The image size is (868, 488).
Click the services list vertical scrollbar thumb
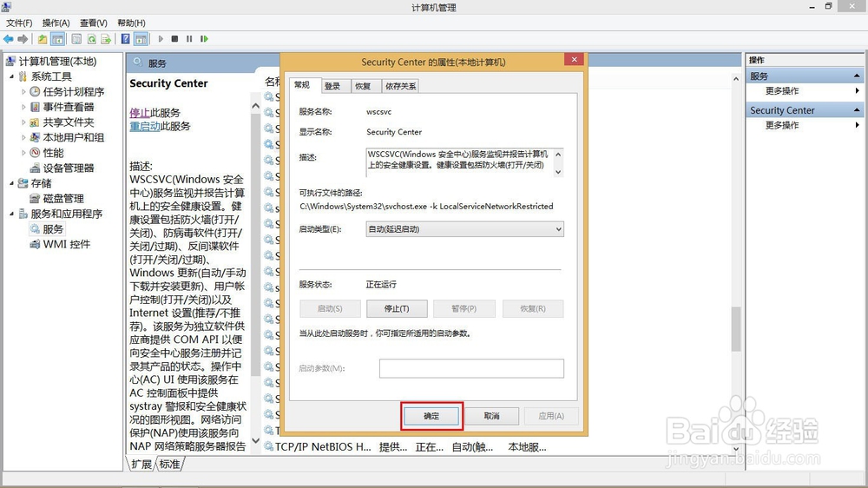tap(736, 329)
